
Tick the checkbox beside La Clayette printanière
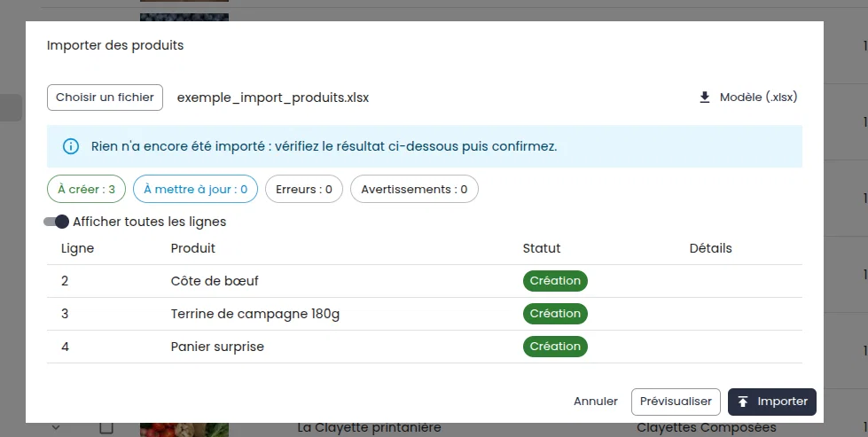[x=106, y=427]
